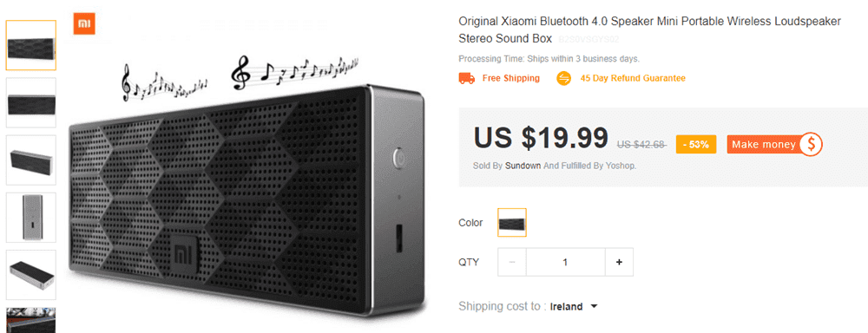The height and width of the screenshot is (333, 868).
Task: Increase quantity with the plus button
Action: coord(619,262)
